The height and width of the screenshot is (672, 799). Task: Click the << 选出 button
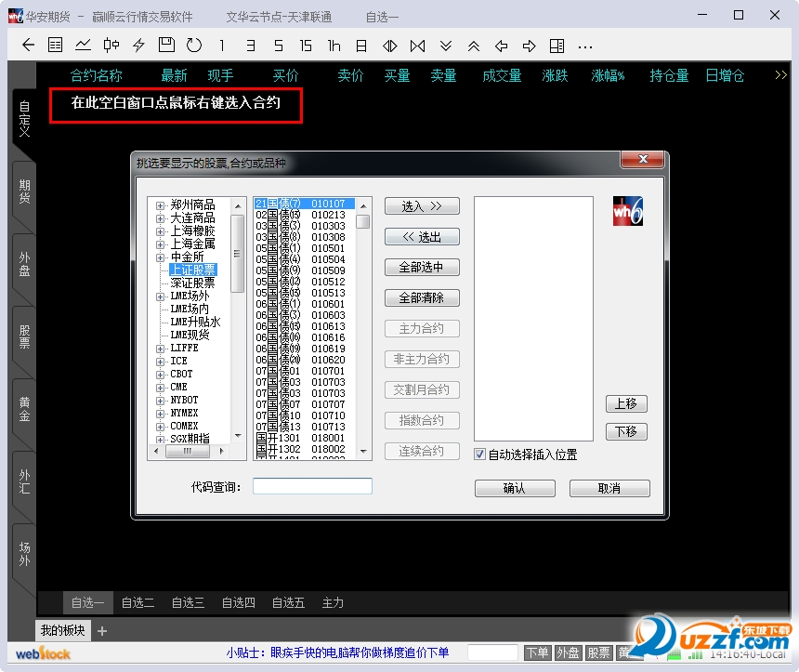click(422, 237)
